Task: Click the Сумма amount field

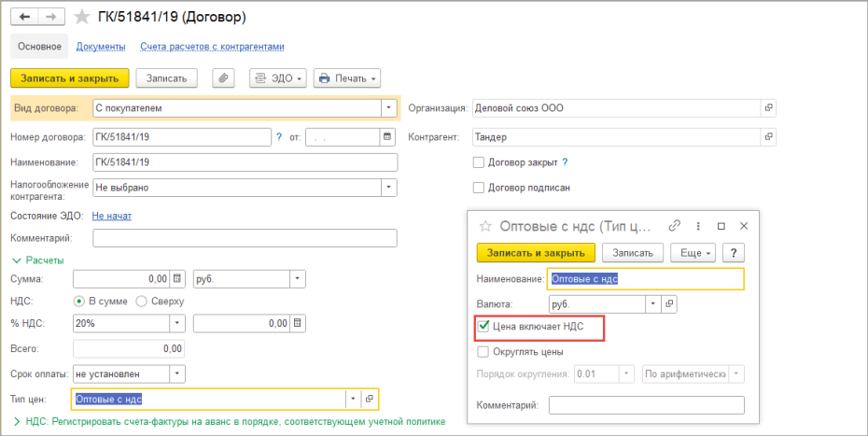Action: 121,278
